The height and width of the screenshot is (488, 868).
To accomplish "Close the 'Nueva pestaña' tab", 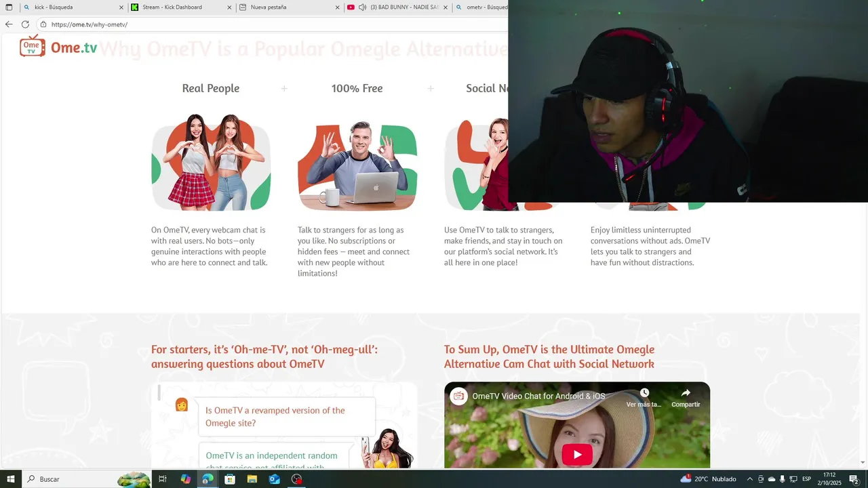I will [x=338, y=7].
